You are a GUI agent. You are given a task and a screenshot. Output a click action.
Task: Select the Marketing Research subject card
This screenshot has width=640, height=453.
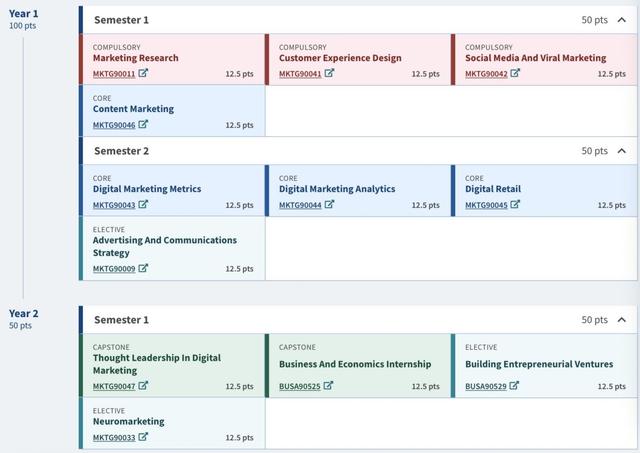click(x=172, y=60)
